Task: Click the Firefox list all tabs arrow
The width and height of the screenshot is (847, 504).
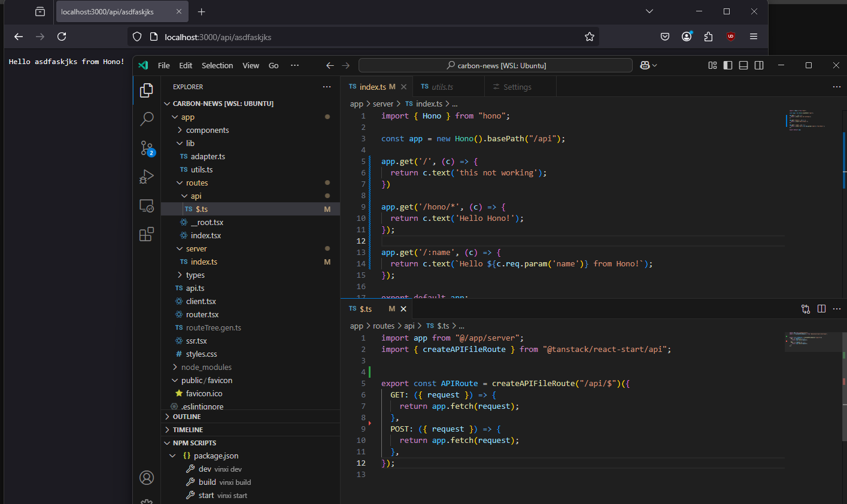Action: tap(649, 11)
